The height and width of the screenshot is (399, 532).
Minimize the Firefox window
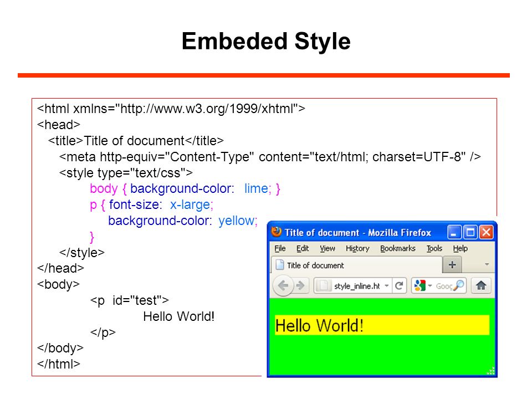(454, 232)
